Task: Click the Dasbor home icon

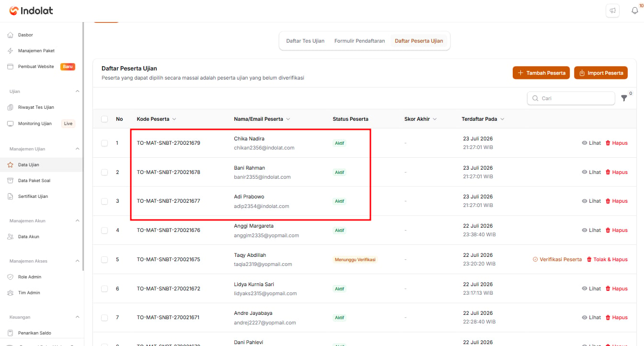Action: 10,35
